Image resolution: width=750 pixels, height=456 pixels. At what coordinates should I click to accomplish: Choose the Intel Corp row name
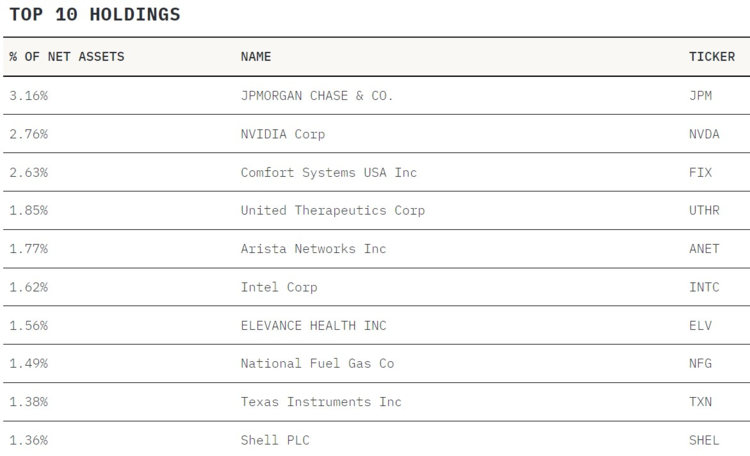[x=279, y=287]
